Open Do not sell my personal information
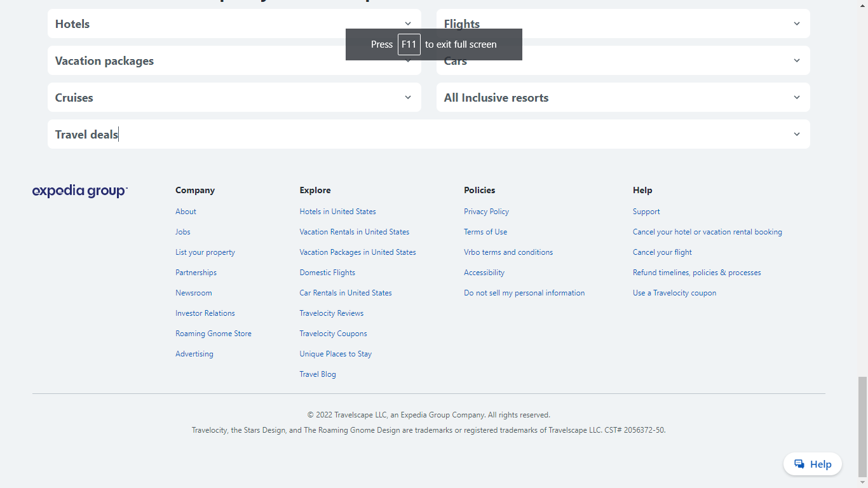 click(x=524, y=293)
